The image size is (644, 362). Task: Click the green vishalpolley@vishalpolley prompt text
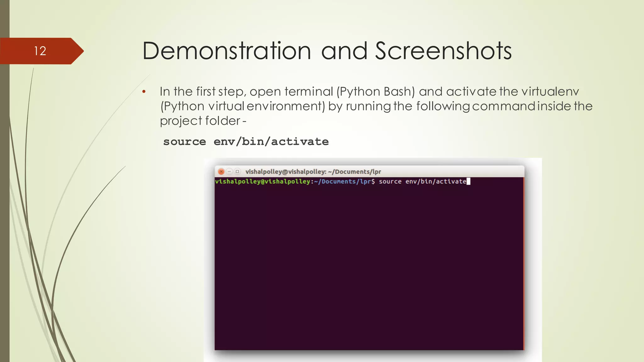click(x=262, y=181)
